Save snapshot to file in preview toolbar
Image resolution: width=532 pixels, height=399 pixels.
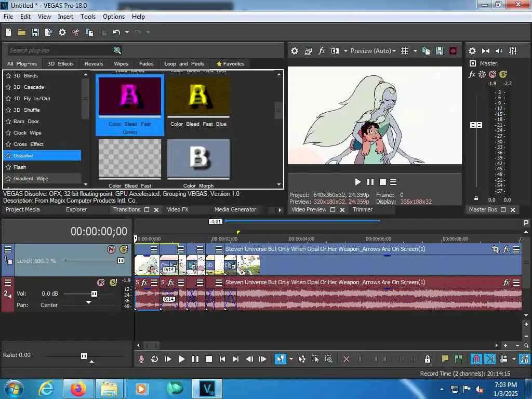coord(440,51)
